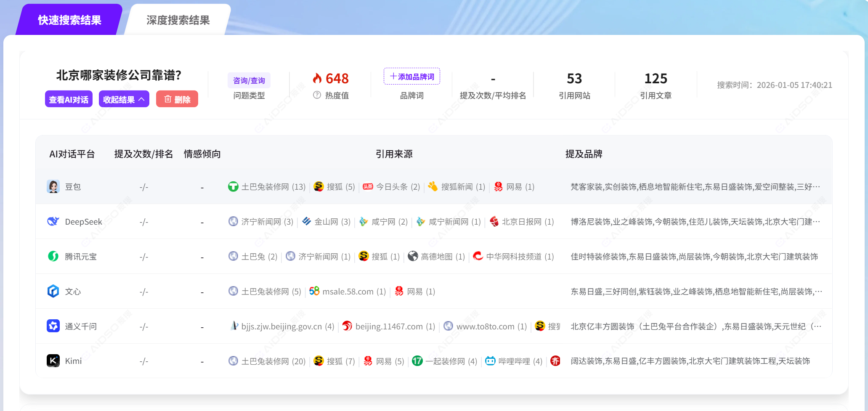Click the 提及次数/排名 column header
Viewport: 868px width, 411px height.
[x=143, y=154]
